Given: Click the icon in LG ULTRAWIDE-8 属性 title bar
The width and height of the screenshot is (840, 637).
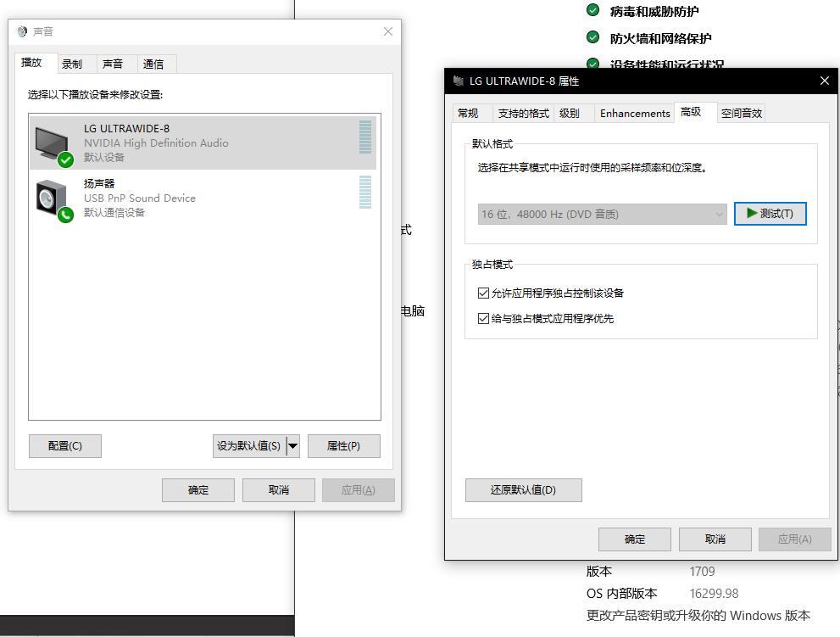Looking at the screenshot, I should [458, 81].
